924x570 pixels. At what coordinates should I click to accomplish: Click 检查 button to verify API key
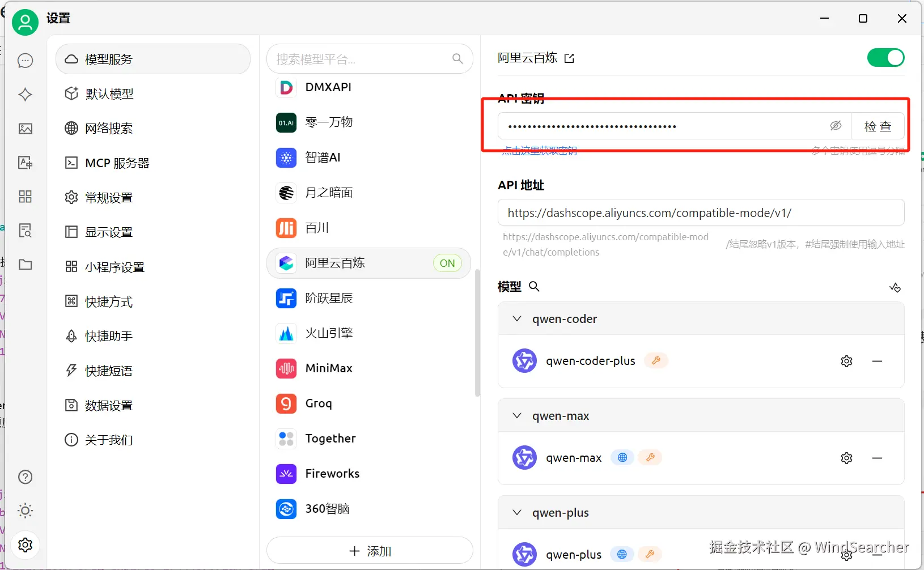[878, 126]
